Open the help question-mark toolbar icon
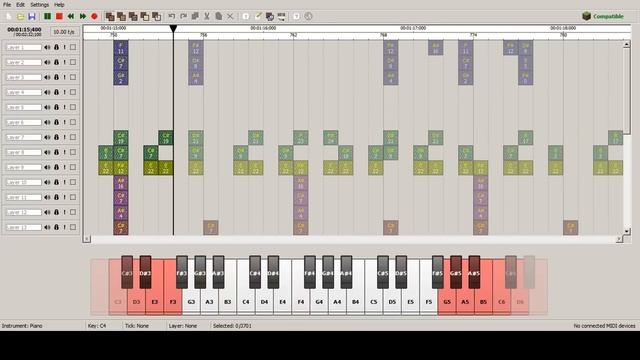 (296, 16)
